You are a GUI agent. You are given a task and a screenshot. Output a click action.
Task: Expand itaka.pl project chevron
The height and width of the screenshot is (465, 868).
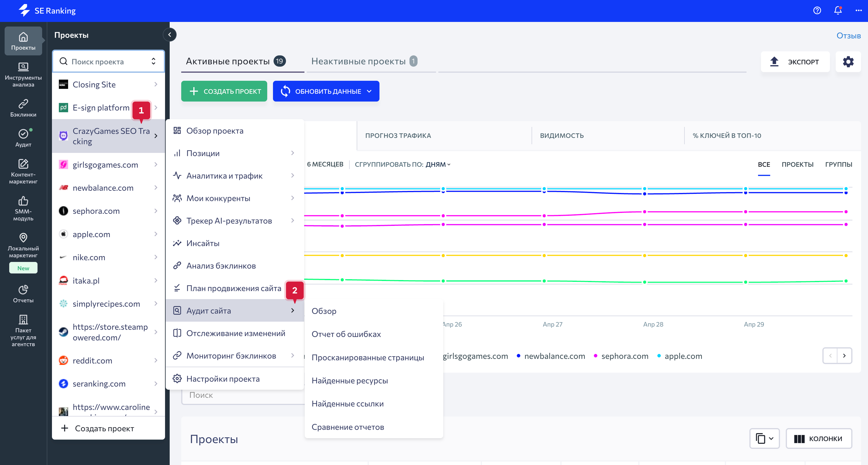tap(156, 280)
